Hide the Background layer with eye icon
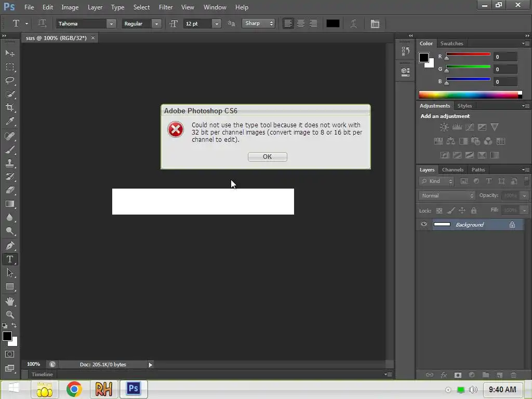The width and height of the screenshot is (532, 399). tap(424, 224)
